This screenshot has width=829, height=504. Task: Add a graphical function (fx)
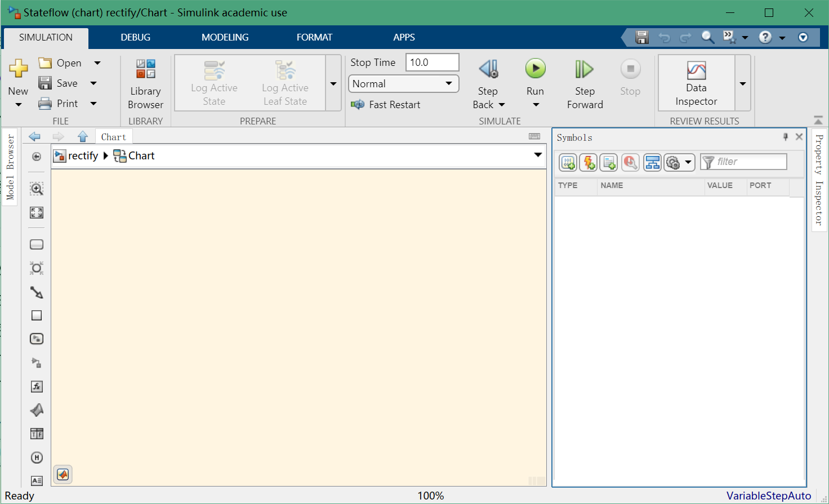(x=37, y=386)
